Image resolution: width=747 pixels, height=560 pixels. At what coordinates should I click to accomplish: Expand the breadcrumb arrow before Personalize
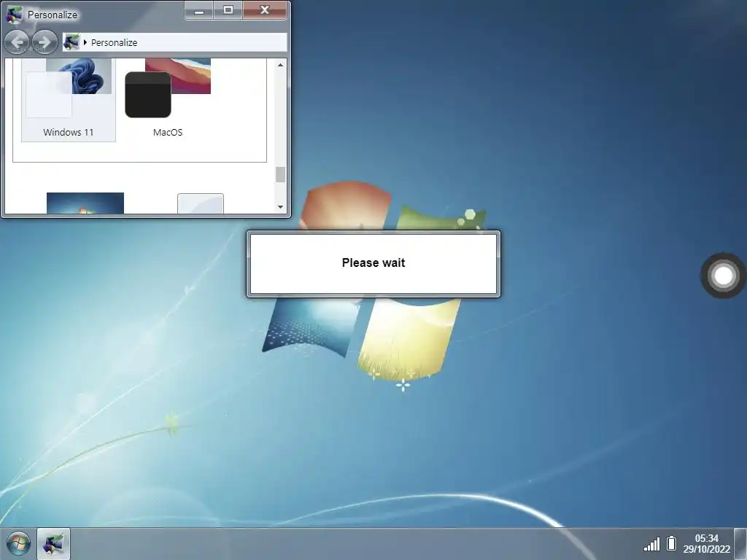[85, 42]
